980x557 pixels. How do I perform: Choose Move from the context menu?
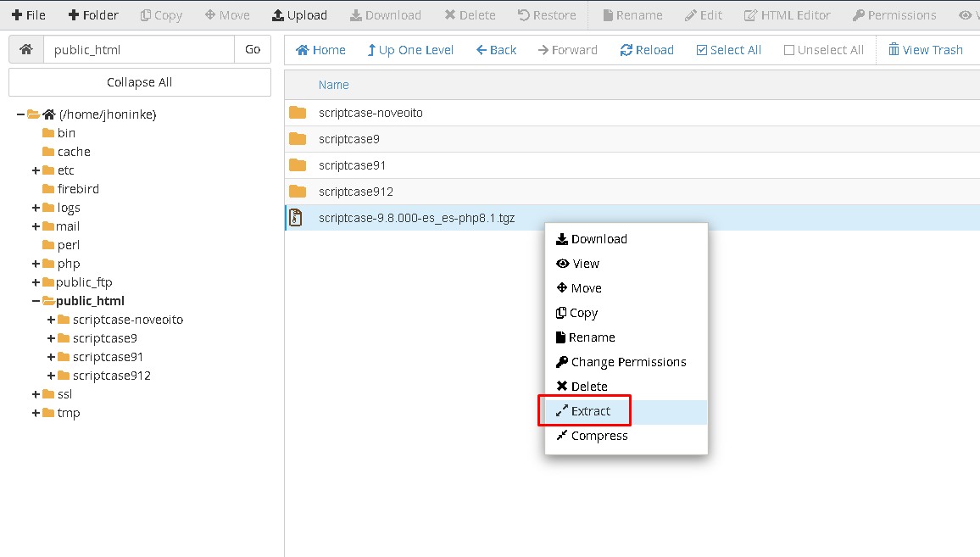[626, 288]
